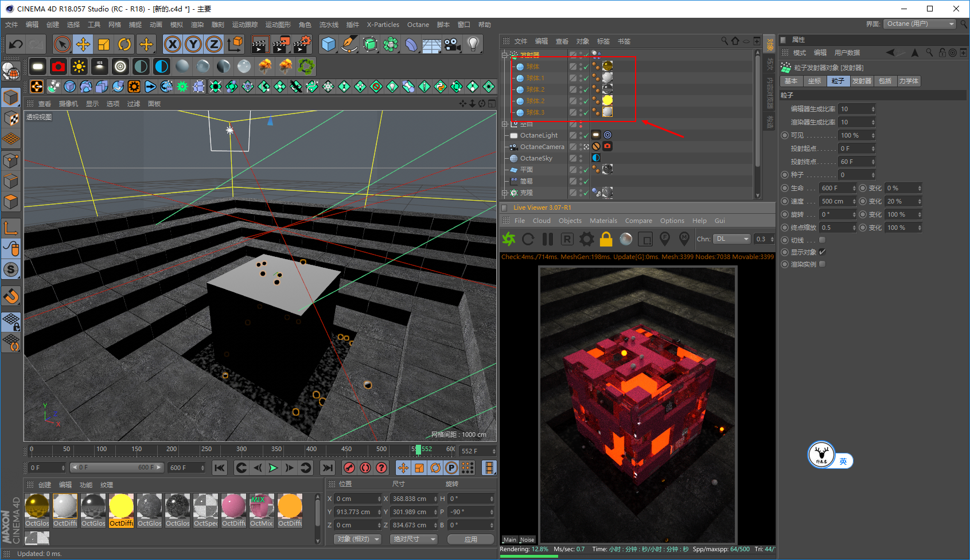Go to first frame of timeline

coord(220,468)
